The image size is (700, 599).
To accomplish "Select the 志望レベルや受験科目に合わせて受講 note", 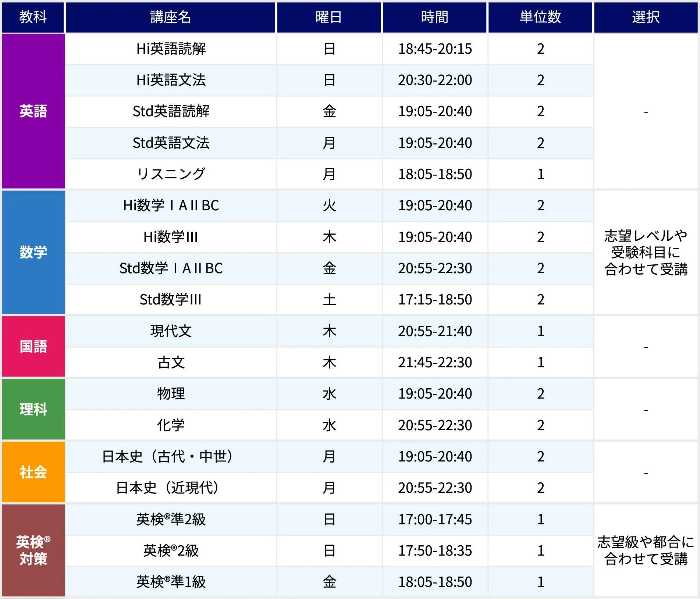I will tap(646, 252).
